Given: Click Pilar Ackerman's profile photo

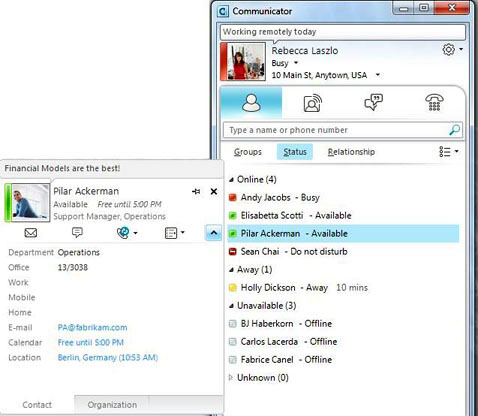Looking at the screenshot, I should click(30, 202).
